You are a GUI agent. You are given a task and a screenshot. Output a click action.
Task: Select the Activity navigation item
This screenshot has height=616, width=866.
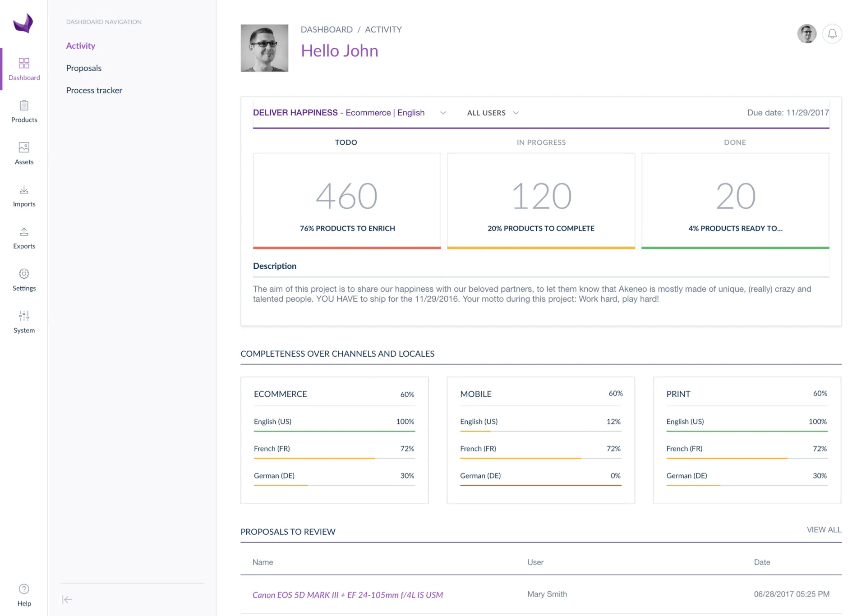[81, 46]
